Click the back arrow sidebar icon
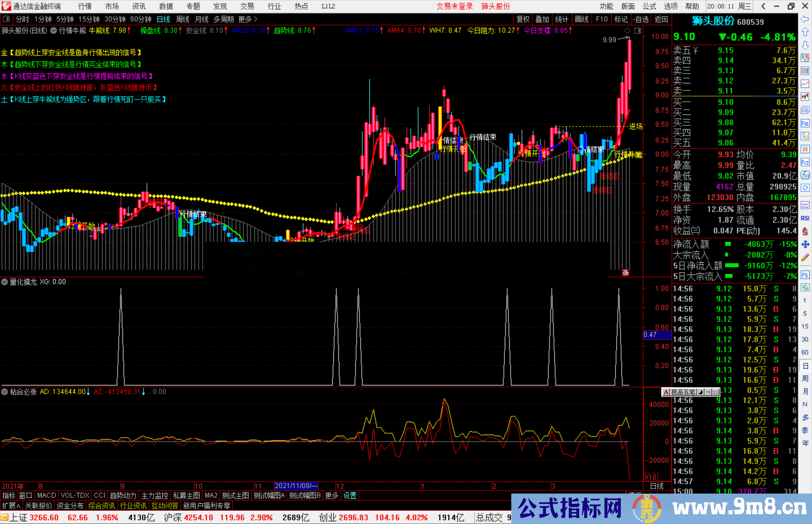The image size is (812, 524). [805, 19]
